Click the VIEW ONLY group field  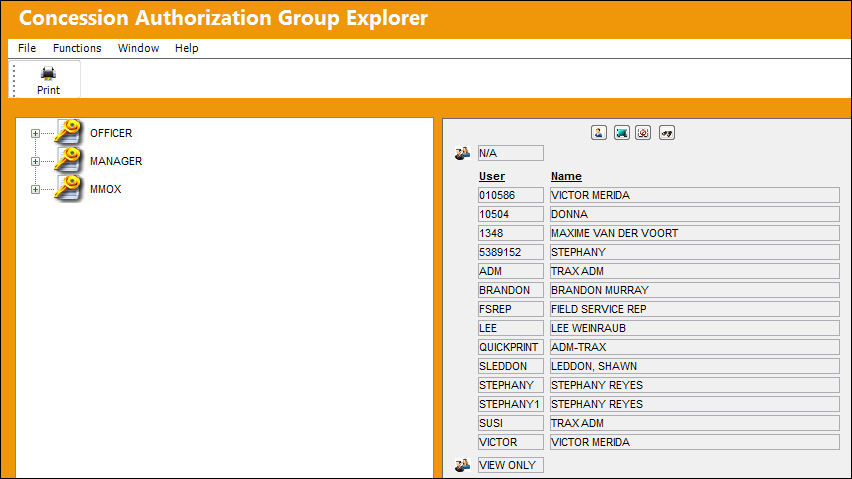click(511, 465)
